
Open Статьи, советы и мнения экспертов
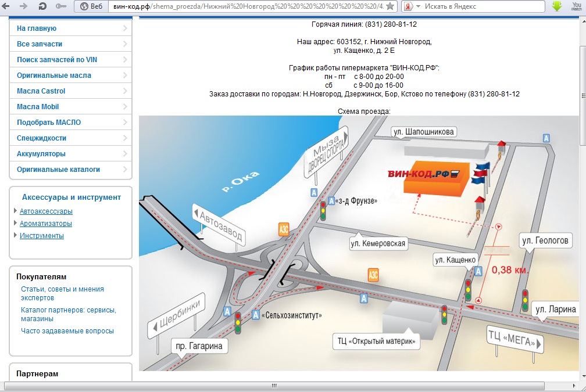click(x=62, y=293)
